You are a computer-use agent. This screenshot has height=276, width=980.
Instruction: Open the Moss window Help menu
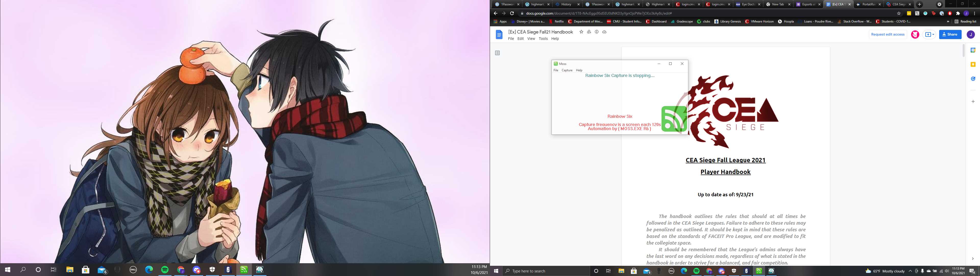[579, 70]
